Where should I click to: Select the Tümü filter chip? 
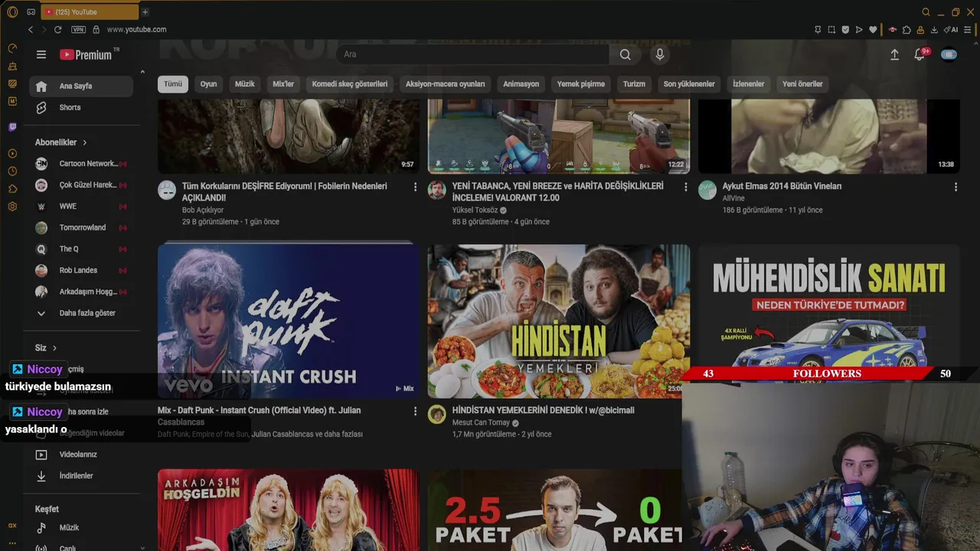(x=173, y=84)
